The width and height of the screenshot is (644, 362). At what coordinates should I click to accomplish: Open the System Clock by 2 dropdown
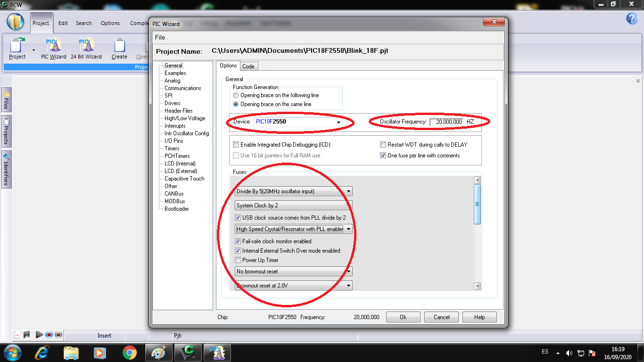pos(294,206)
